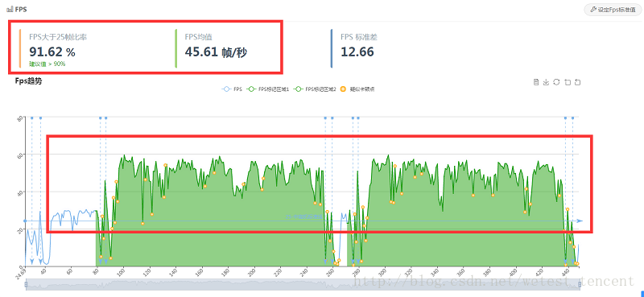
Task: Click the zoom reset icon at toolbar end
Action: (x=578, y=82)
